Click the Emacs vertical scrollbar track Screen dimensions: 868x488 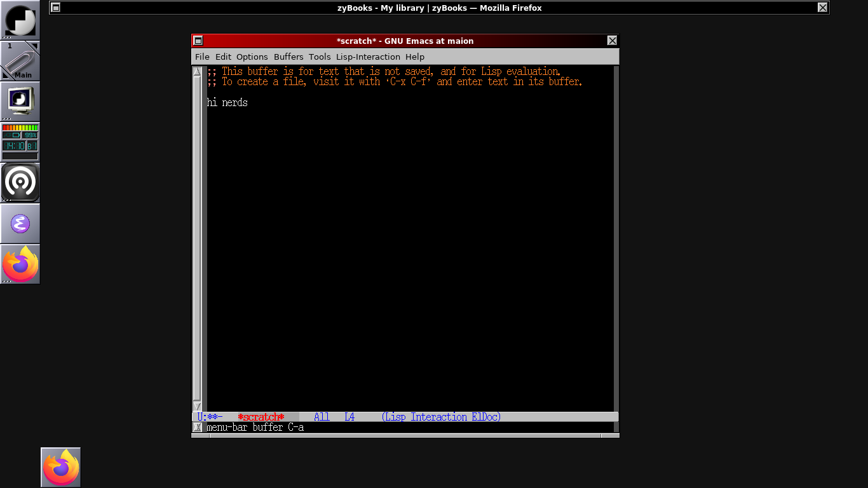tap(197, 238)
